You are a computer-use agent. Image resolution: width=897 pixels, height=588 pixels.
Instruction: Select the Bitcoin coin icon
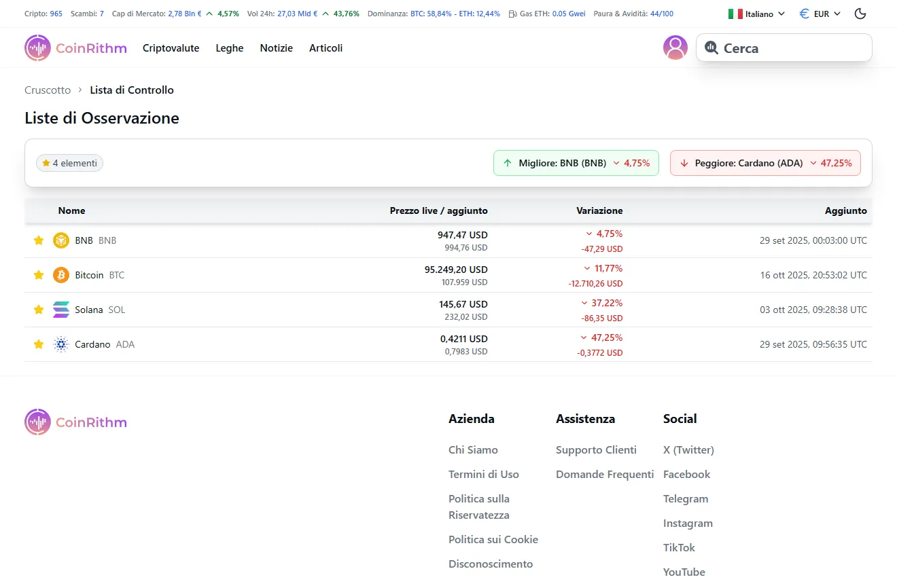pos(61,275)
